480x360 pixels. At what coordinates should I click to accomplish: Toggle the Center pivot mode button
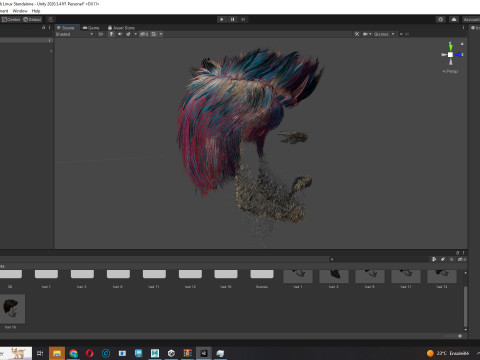[x=11, y=19]
